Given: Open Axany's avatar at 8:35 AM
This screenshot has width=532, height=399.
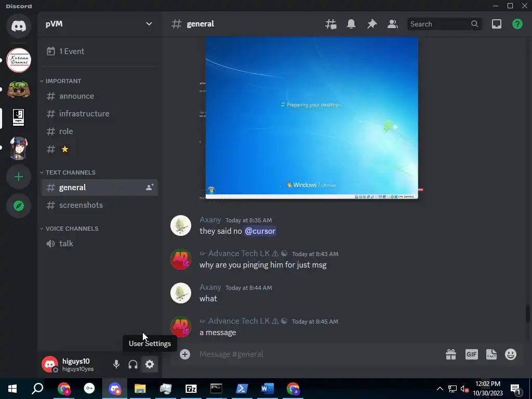Looking at the screenshot, I should [x=180, y=225].
